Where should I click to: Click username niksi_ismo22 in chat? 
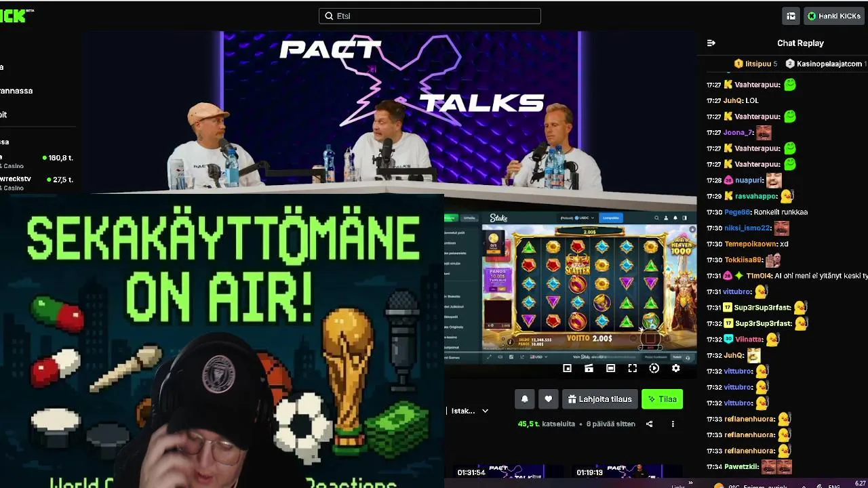point(747,228)
